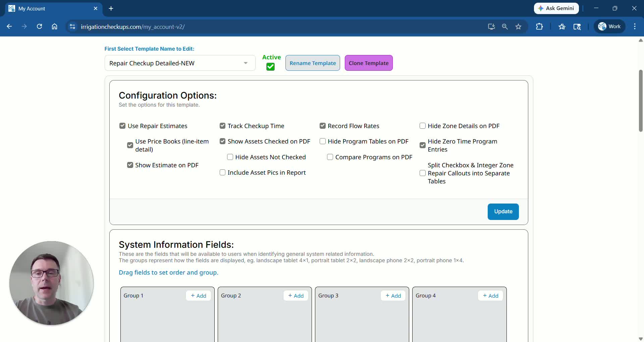Add a field to Group 1
The image size is (644, 342).
tap(199, 296)
